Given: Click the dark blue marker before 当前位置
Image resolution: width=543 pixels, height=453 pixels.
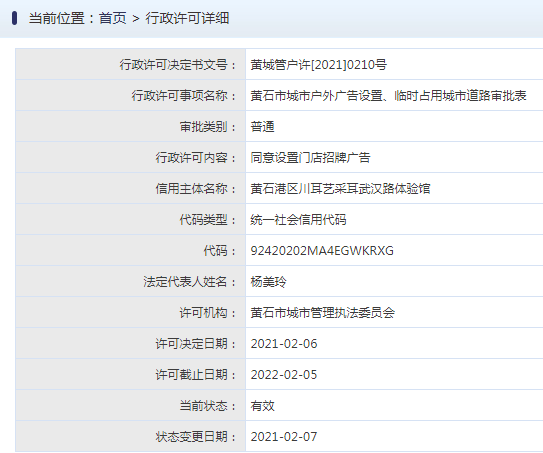Looking at the screenshot, I should tap(14, 18).
